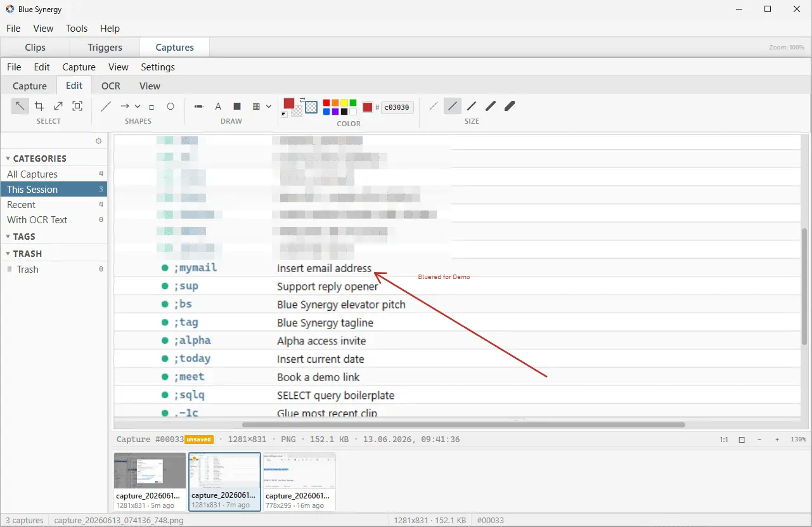Pick the orange palette color
This screenshot has height=527, width=812.
335,103
